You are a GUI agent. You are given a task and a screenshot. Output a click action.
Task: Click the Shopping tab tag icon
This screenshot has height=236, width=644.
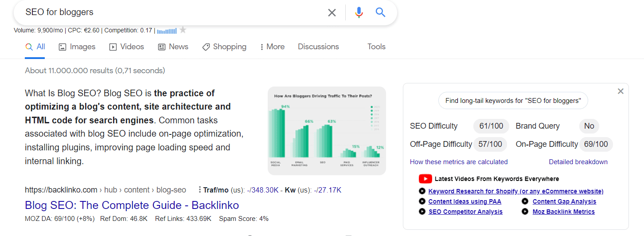click(206, 47)
